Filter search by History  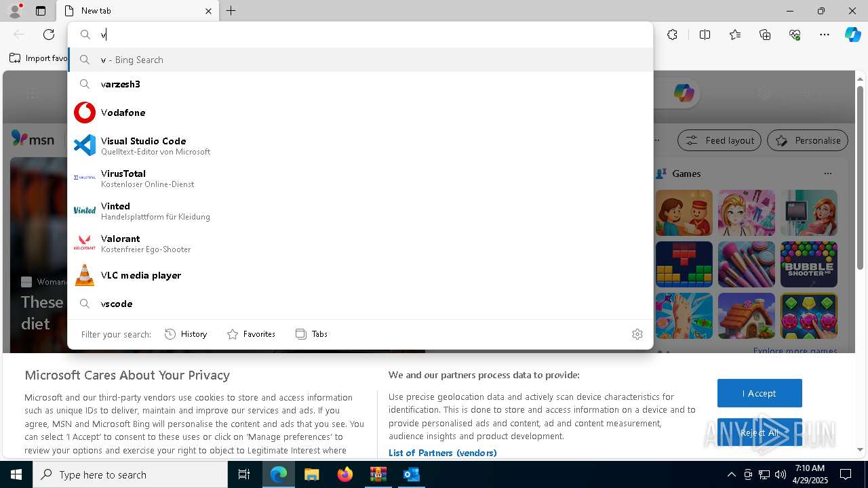pyautogui.click(x=186, y=334)
